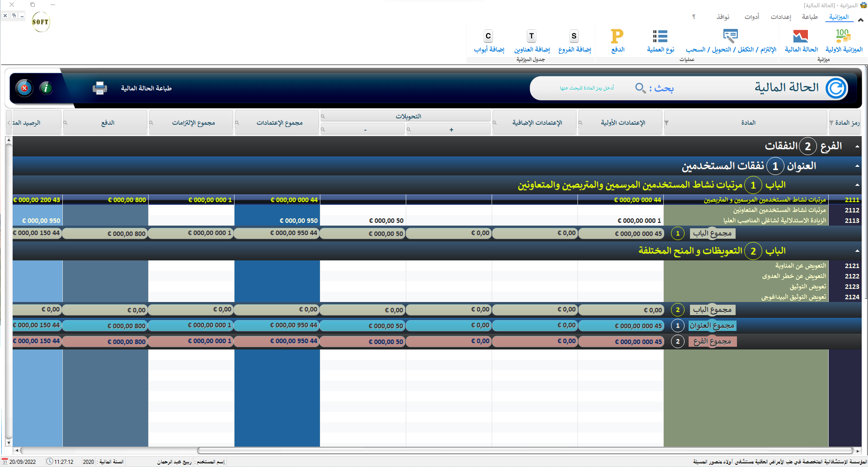Click the search field for item code
868x467 pixels.
click(586, 88)
